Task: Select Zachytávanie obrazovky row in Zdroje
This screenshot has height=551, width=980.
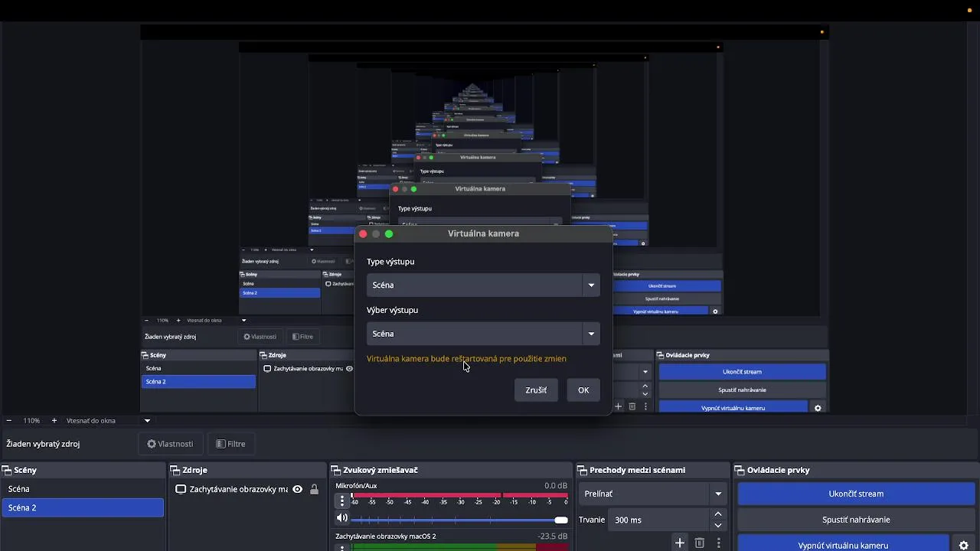Action: 248,489
